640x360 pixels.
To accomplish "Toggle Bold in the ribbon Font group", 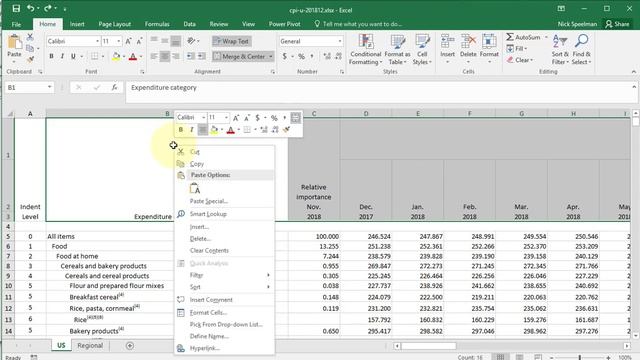I will [51, 56].
